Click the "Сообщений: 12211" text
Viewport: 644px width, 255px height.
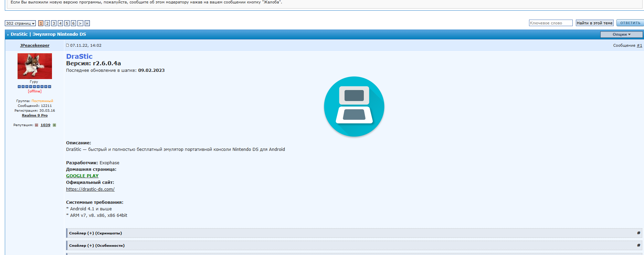(x=35, y=106)
